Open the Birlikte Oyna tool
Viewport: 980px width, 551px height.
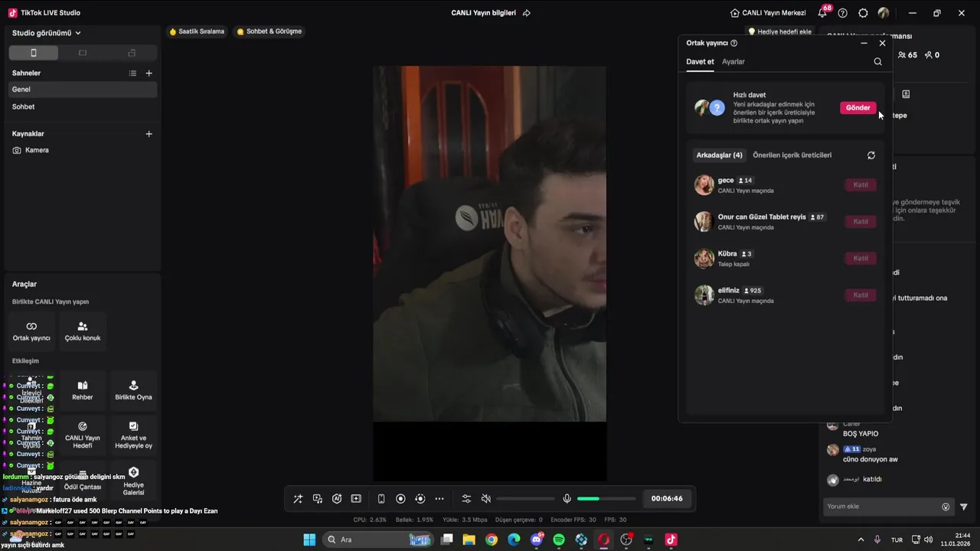tap(133, 390)
